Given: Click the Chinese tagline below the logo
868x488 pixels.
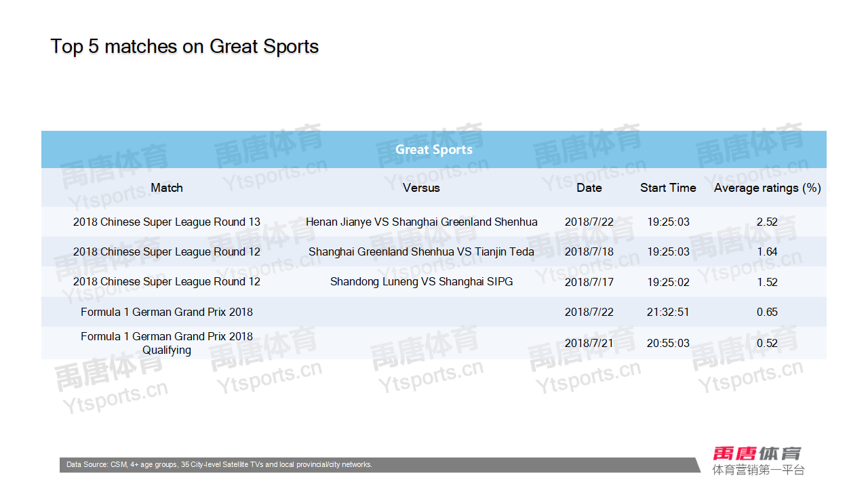Looking at the screenshot, I should click(757, 470).
